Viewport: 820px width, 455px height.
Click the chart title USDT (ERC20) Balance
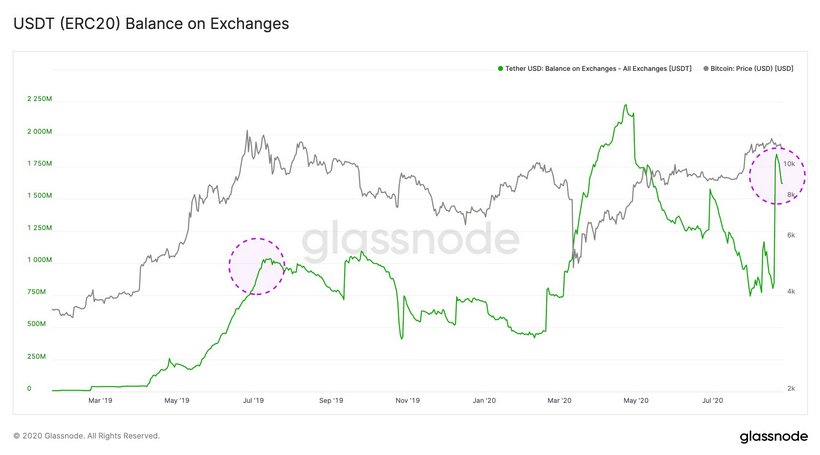pos(151,23)
